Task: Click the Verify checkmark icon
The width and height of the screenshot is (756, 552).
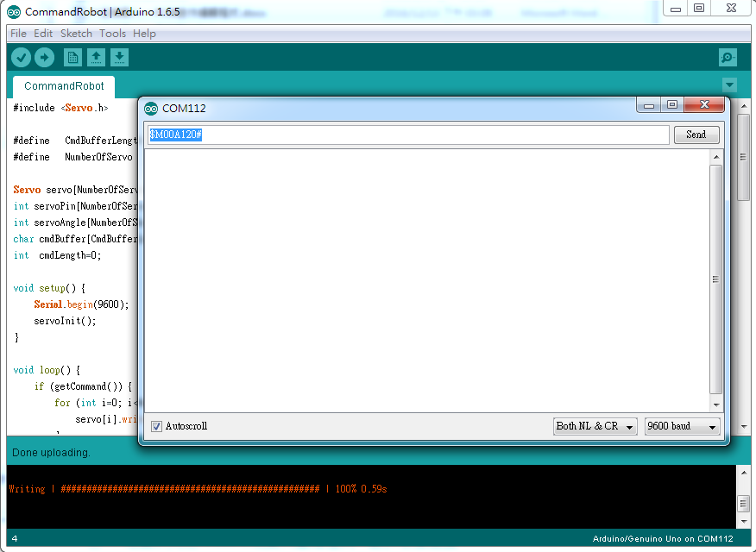Action: click(x=21, y=57)
